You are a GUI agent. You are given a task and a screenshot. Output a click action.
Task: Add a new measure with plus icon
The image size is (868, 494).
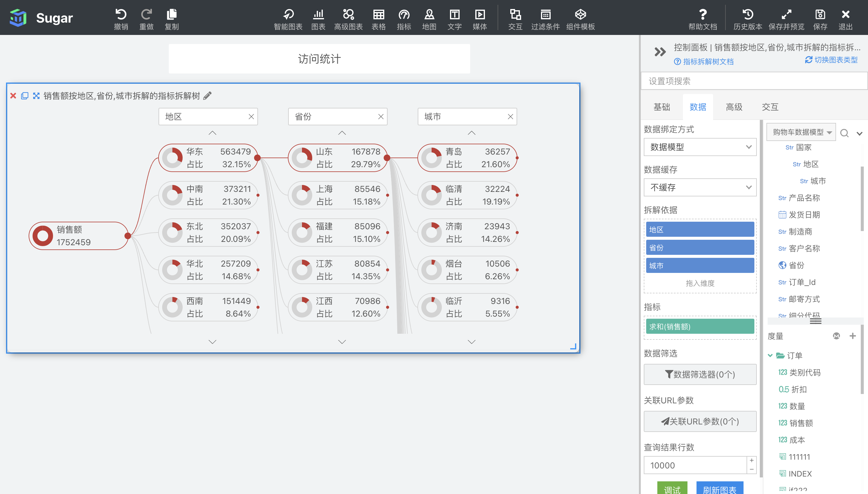(852, 336)
